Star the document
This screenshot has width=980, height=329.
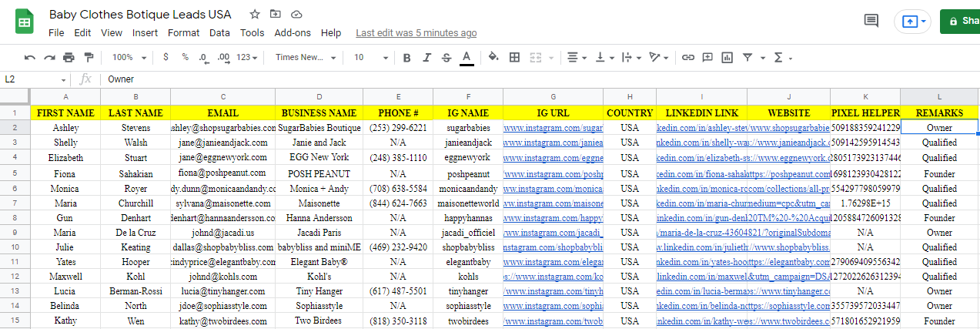click(x=256, y=15)
